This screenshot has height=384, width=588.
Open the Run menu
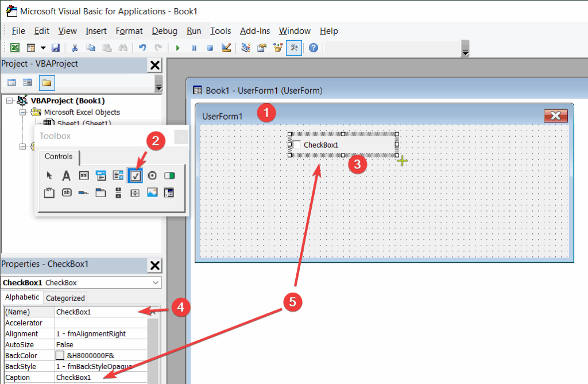[x=194, y=31]
